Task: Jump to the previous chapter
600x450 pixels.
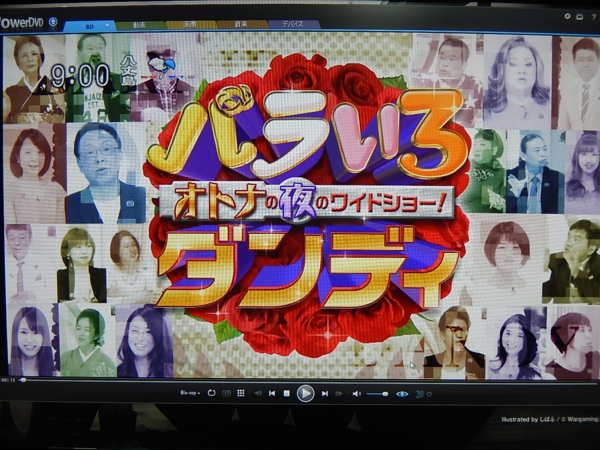Action: 272,393
